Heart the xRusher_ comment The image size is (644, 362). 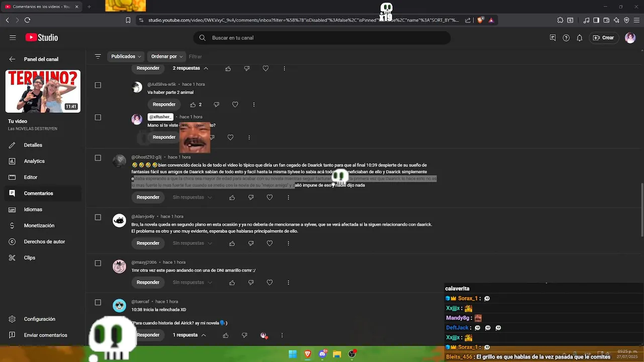(230, 137)
